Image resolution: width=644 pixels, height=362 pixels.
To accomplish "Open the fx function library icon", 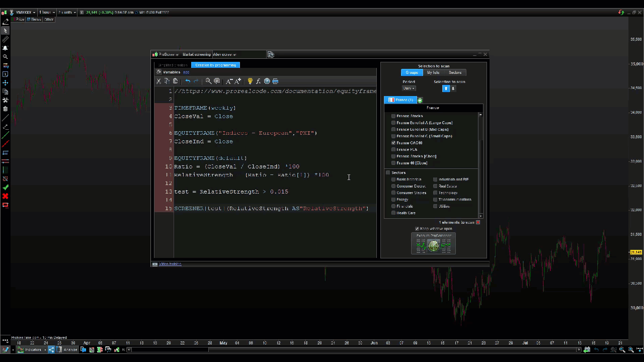I will click(x=258, y=81).
